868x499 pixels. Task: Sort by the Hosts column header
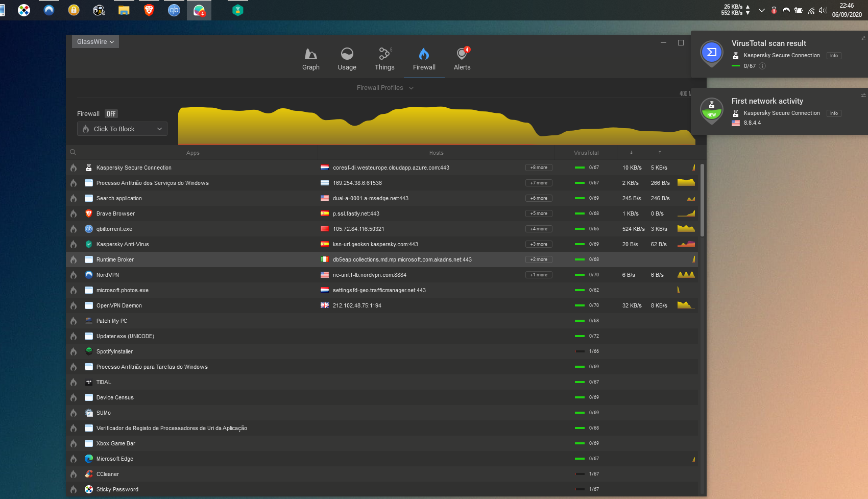437,153
